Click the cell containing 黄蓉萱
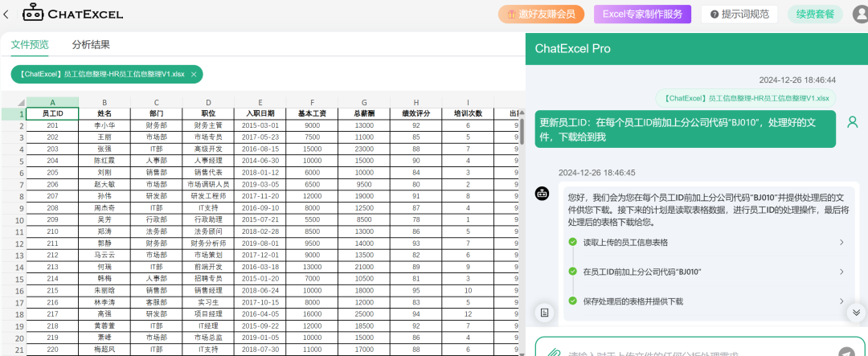Image resolution: width=868 pixels, height=356 pixels. coord(104,325)
